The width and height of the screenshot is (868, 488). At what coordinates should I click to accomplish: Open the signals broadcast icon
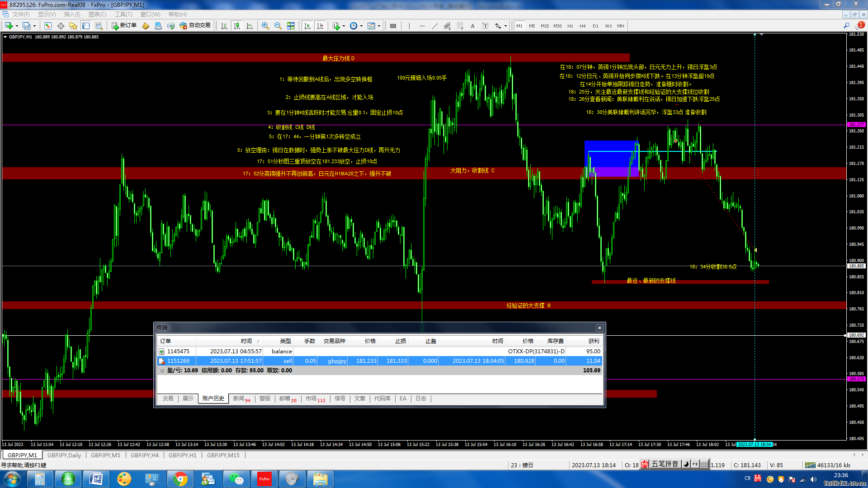coord(171,26)
